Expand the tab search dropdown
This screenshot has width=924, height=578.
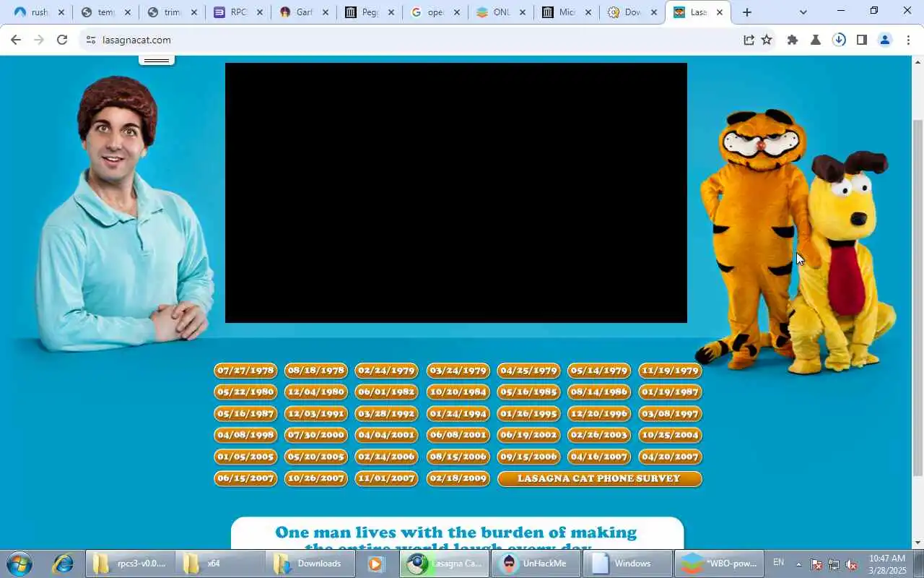pyautogui.click(x=803, y=12)
